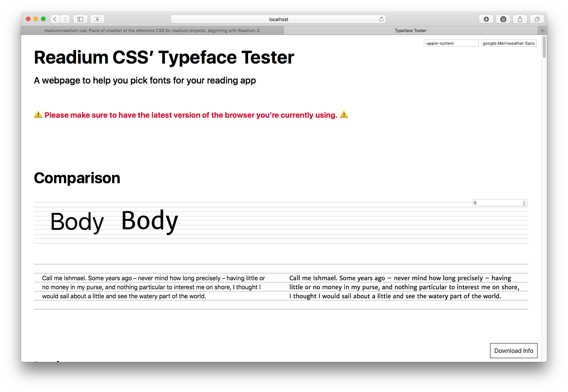Show the Top Sites star button
This screenshot has width=568, height=392.
click(x=97, y=19)
